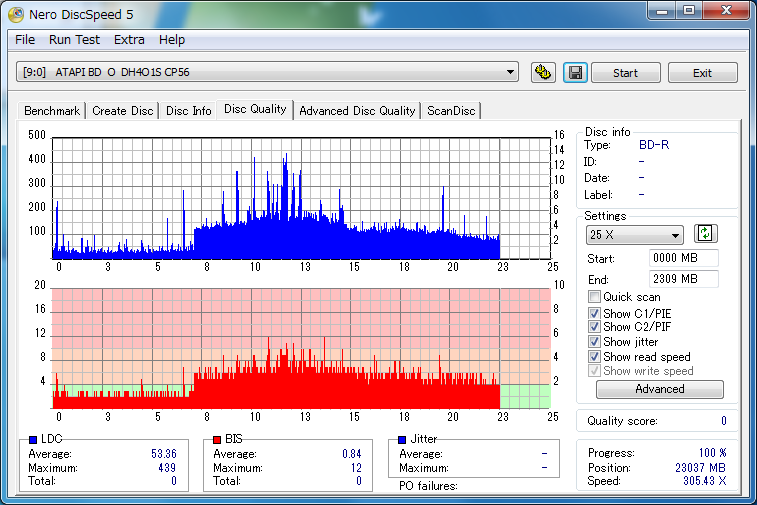
Task: Click the Progress value 100 %
Action: (x=713, y=453)
